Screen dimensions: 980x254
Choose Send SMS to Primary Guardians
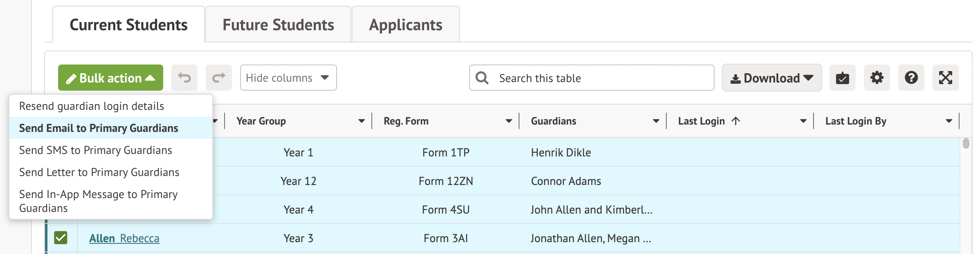pos(96,150)
